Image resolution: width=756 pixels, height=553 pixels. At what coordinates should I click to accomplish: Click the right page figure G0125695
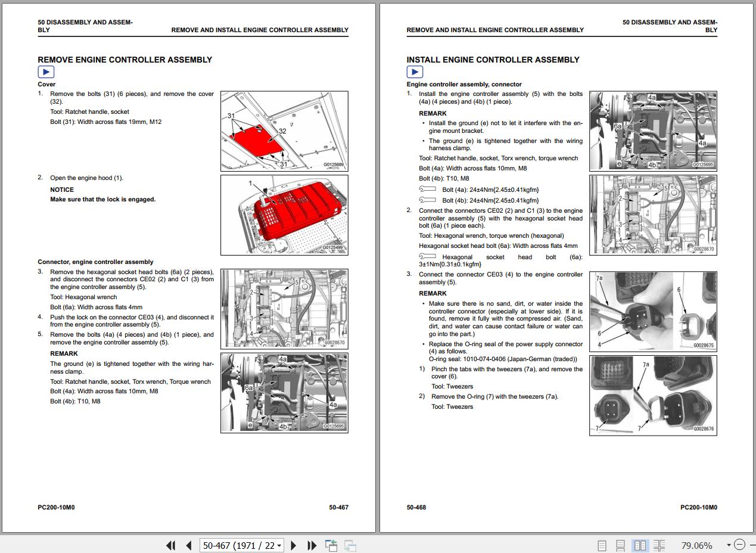coord(653,131)
